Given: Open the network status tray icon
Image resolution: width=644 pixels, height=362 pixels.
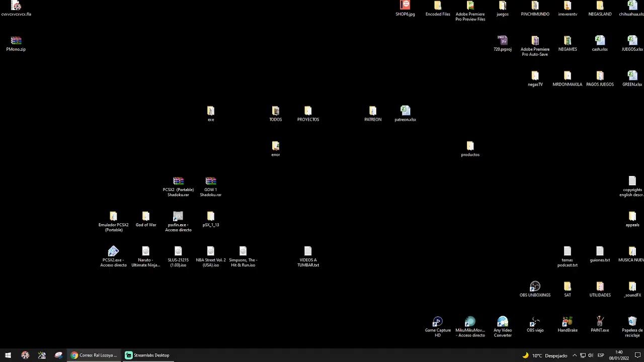Looking at the screenshot, I should pos(583,355).
